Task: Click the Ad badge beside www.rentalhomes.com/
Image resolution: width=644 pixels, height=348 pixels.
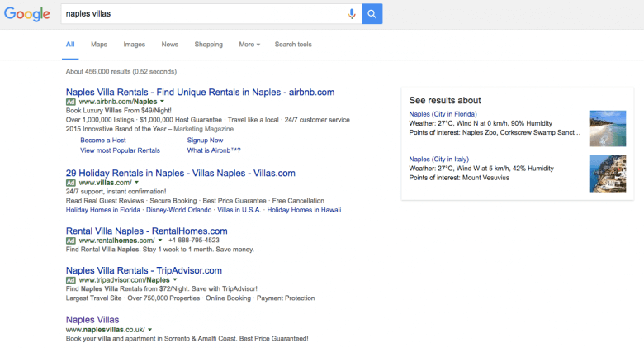Action: coord(71,241)
